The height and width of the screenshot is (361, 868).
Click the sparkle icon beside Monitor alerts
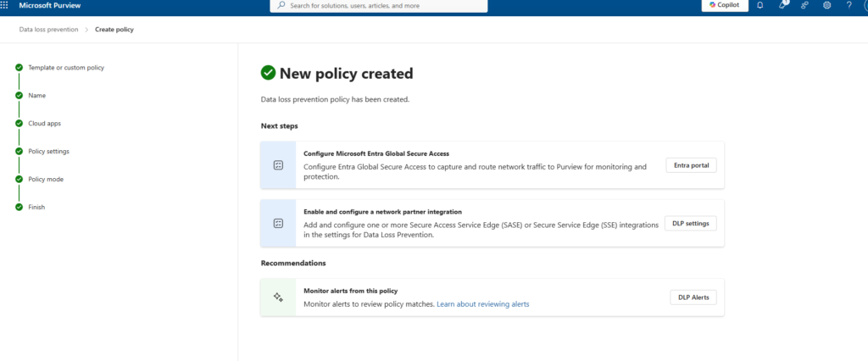[278, 297]
